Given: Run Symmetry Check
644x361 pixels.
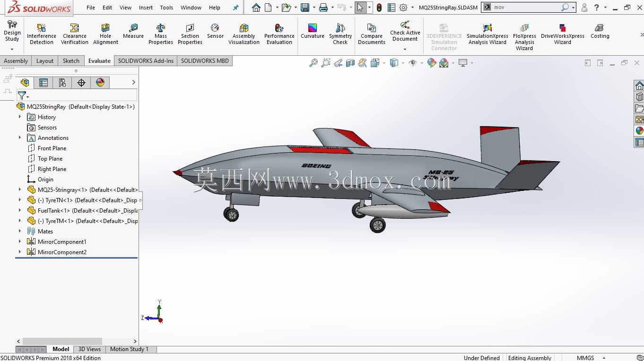Looking at the screenshot, I should [340, 34].
